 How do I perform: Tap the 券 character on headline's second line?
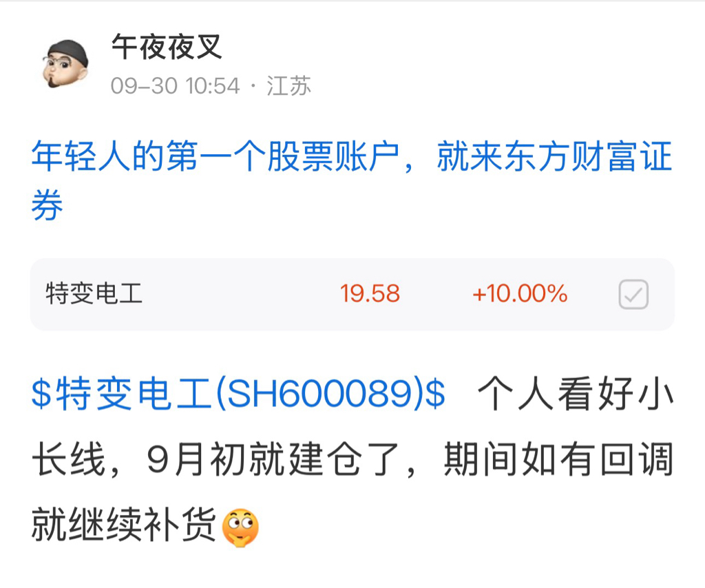pos(48,204)
